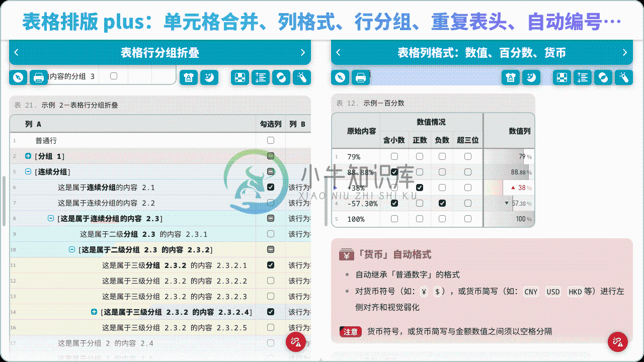Image resolution: width=644 pixels, height=362 pixels.
Task: Expand group 这是属于三级分组 2.3.2 的内容 2.3.2.4
Action: point(94,312)
